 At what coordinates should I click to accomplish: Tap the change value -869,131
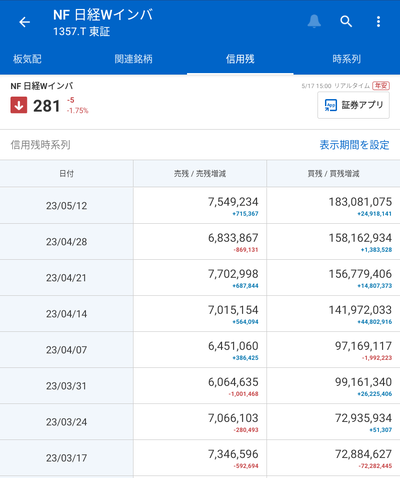[x=246, y=250]
